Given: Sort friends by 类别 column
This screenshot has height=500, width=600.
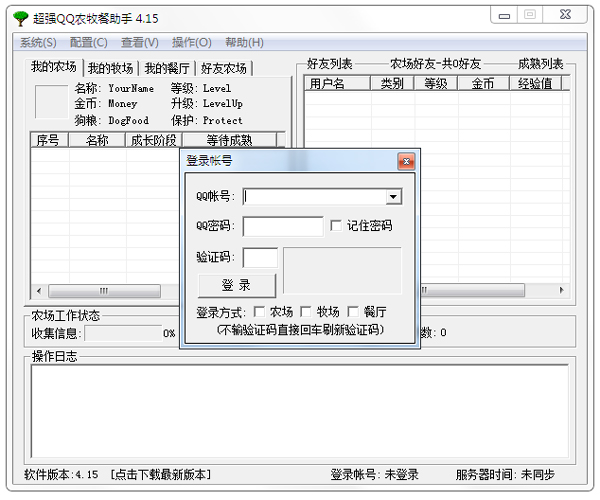Looking at the screenshot, I should [x=392, y=83].
